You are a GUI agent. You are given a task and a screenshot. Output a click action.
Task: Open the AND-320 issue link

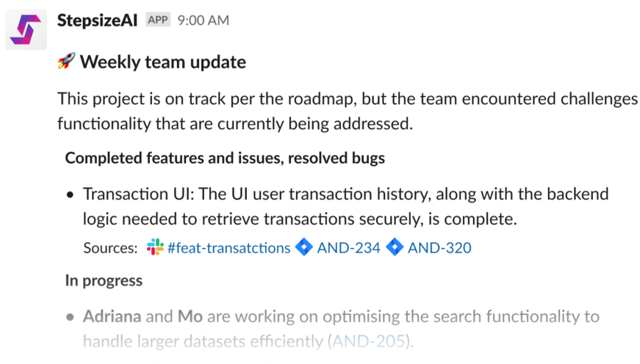439,247
